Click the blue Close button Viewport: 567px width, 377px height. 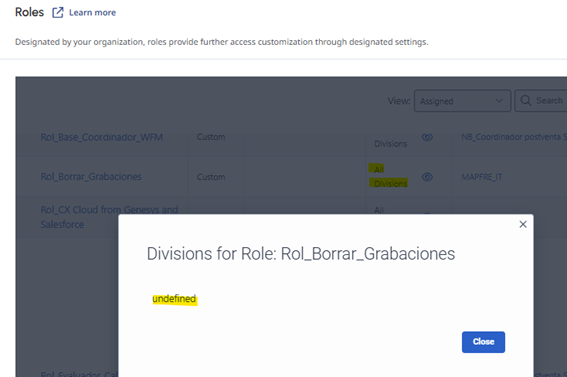pos(483,342)
